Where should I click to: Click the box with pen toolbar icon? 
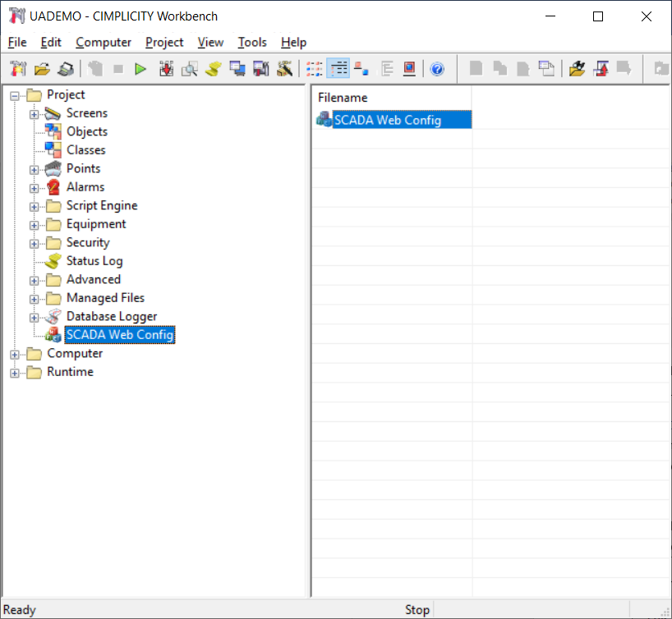pyautogui.click(x=284, y=68)
